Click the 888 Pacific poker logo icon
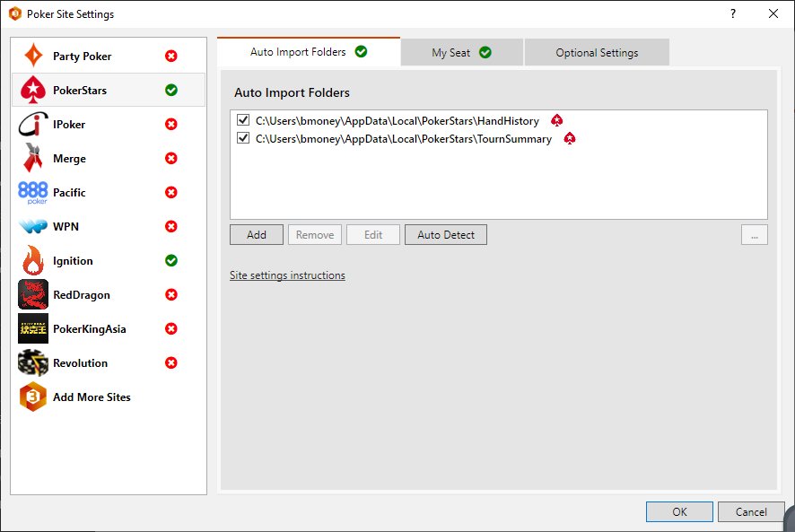This screenshot has width=795, height=532. [x=33, y=193]
